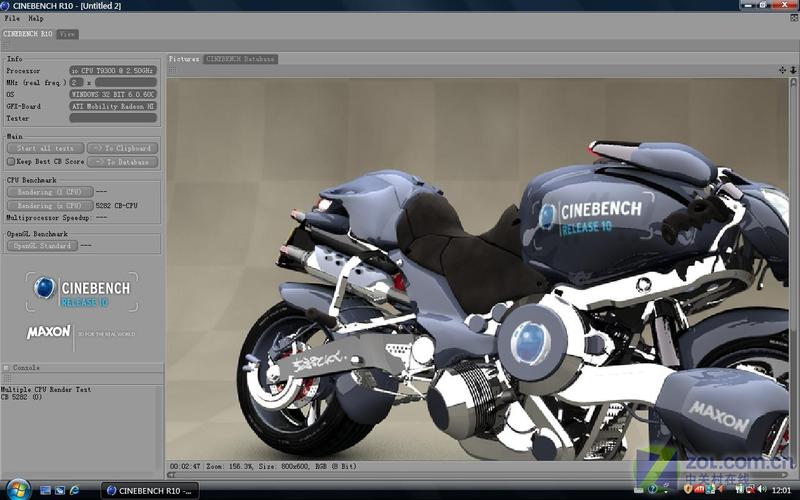Click the Pictures panel grip handle
The image size is (800, 500).
pos(172,70)
